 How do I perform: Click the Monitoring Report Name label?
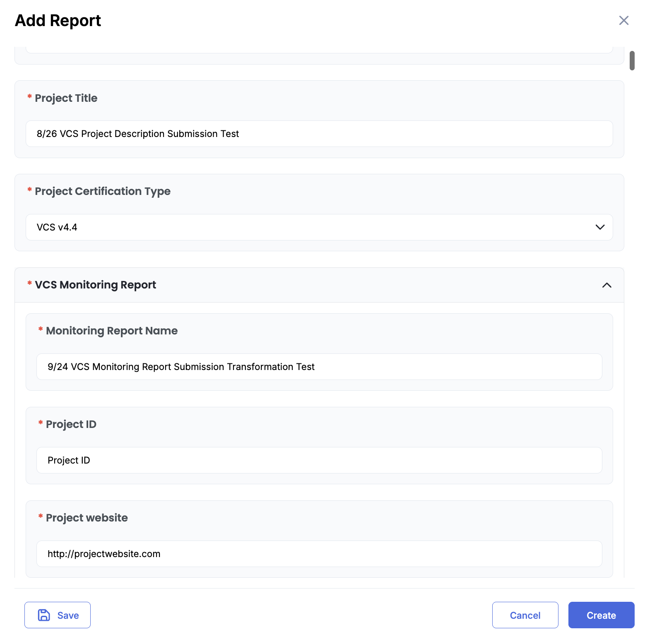pos(111,331)
